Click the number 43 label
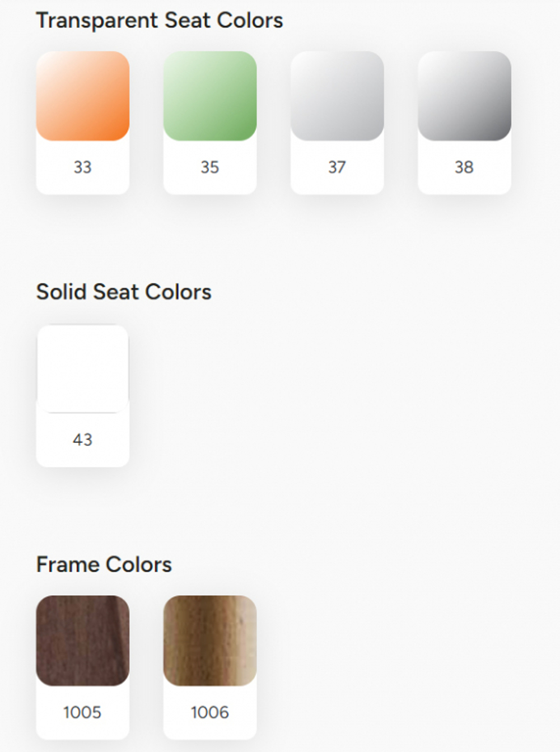 pyautogui.click(x=83, y=440)
